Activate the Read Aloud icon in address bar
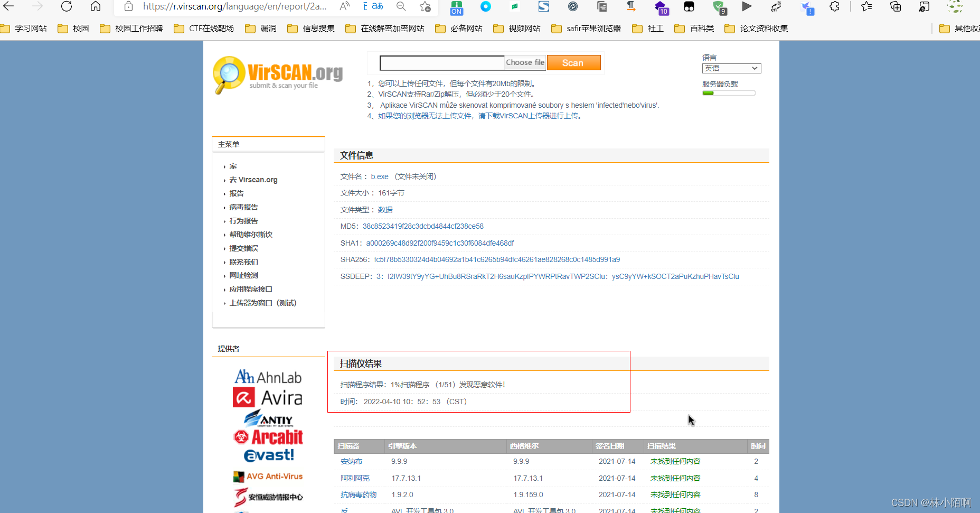The height and width of the screenshot is (513, 980). pos(345,6)
